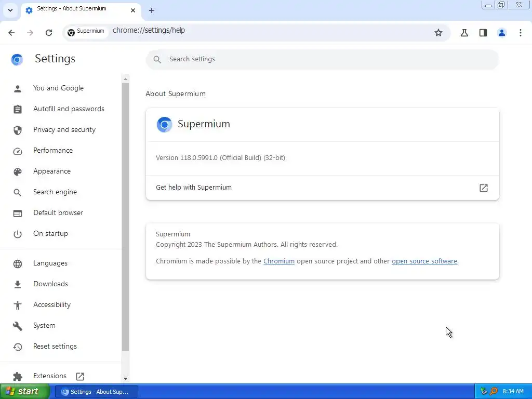The image size is (532, 399).
Task: Click the Supermium logo next to Settings title
Action: tap(17, 59)
